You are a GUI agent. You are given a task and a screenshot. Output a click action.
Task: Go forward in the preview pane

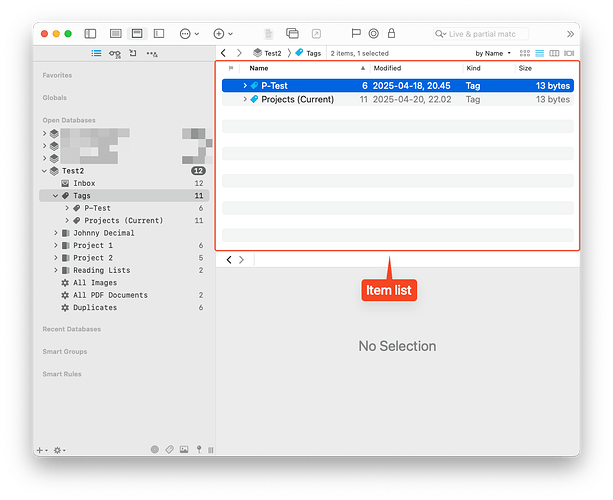tap(241, 260)
